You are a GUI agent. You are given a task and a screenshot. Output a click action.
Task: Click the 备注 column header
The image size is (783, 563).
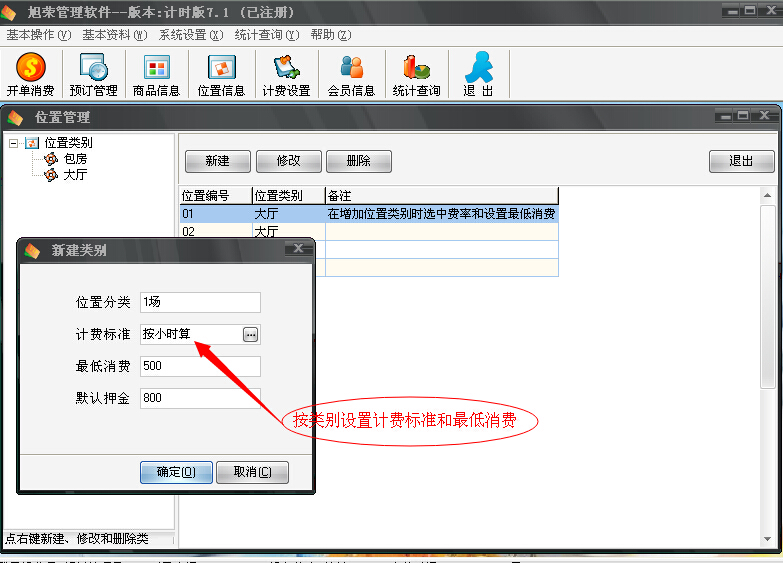click(442, 195)
